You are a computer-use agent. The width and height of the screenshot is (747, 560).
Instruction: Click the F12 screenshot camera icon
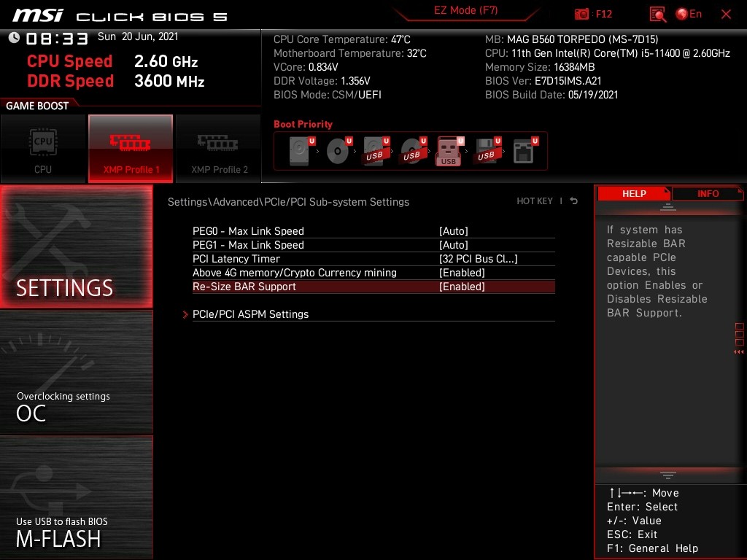(582, 14)
